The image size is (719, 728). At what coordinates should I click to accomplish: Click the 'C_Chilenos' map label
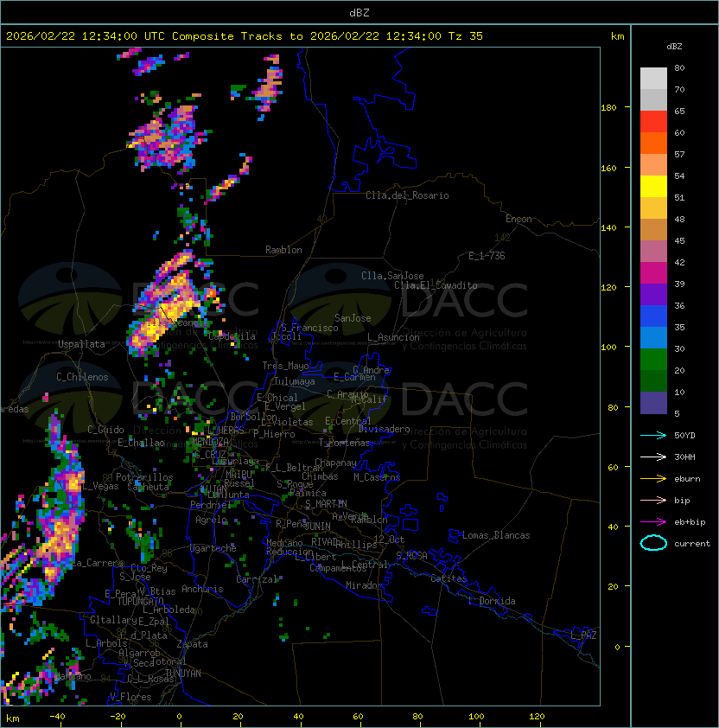pyautogui.click(x=82, y=377)
